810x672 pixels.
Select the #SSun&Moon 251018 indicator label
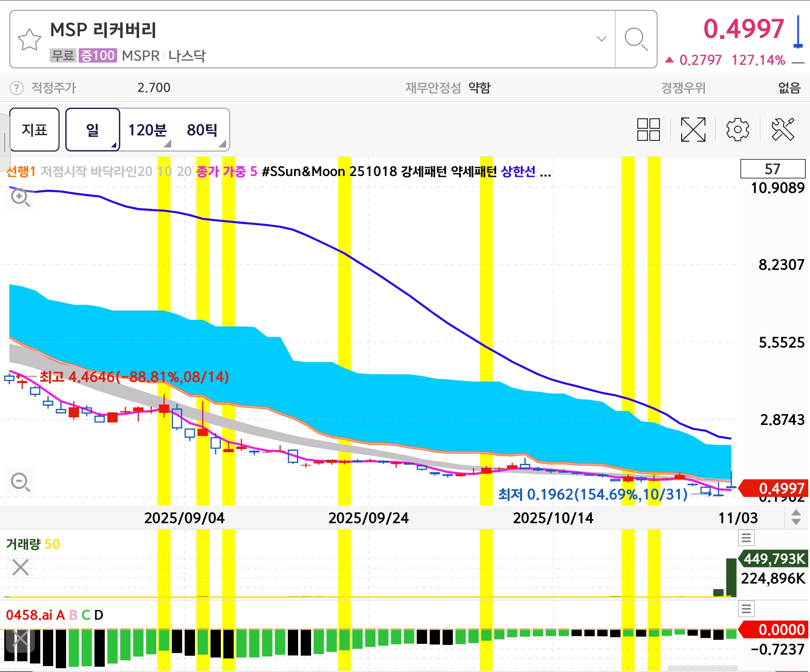(x=329, y=171)
